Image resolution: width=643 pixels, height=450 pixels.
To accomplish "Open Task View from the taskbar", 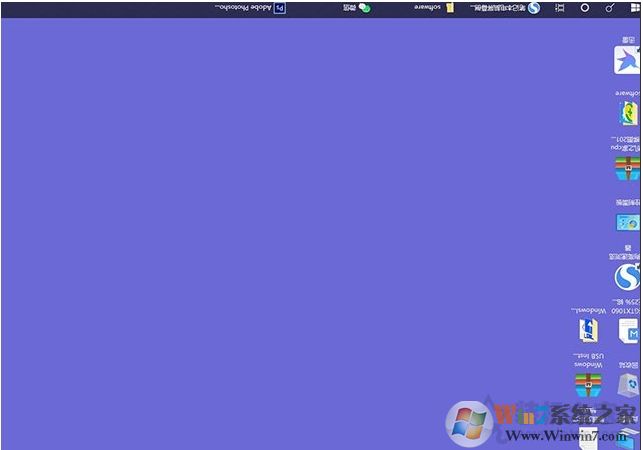I will tap(560, 8).
